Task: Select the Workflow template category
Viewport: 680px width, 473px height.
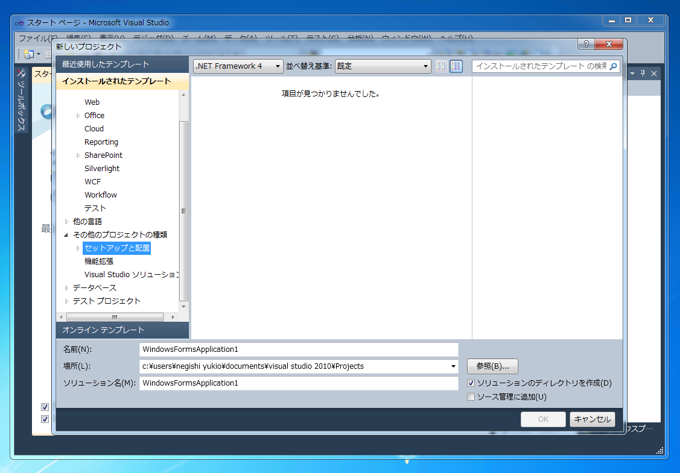Action: pos(101,195)
